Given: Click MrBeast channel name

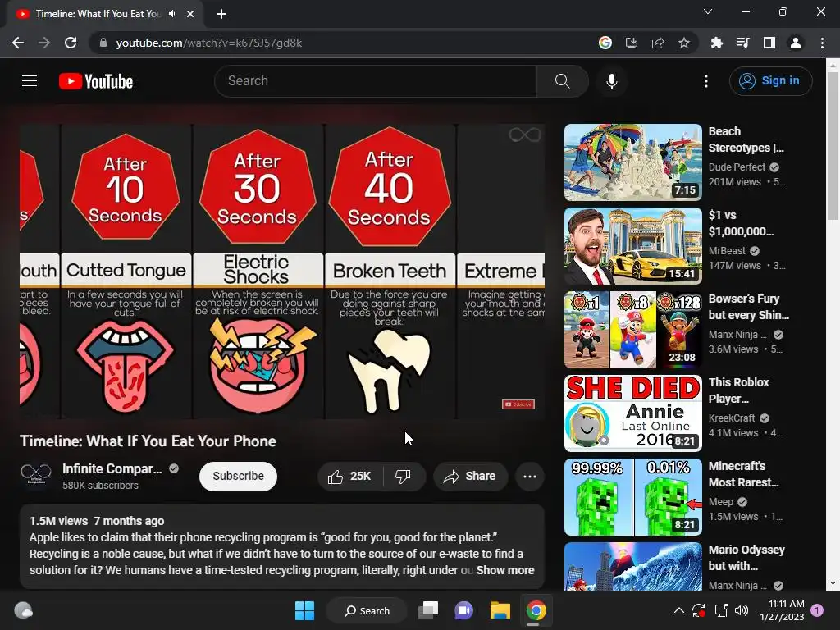Looking at the screenshot, I should click(727, 251).
